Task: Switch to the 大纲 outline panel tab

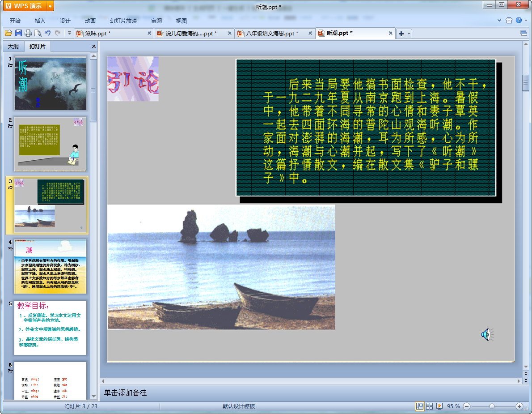Action: point(13,47)
